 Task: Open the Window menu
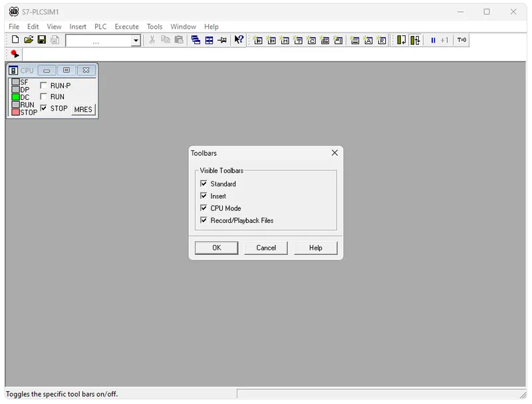click(x=184, y=27)
